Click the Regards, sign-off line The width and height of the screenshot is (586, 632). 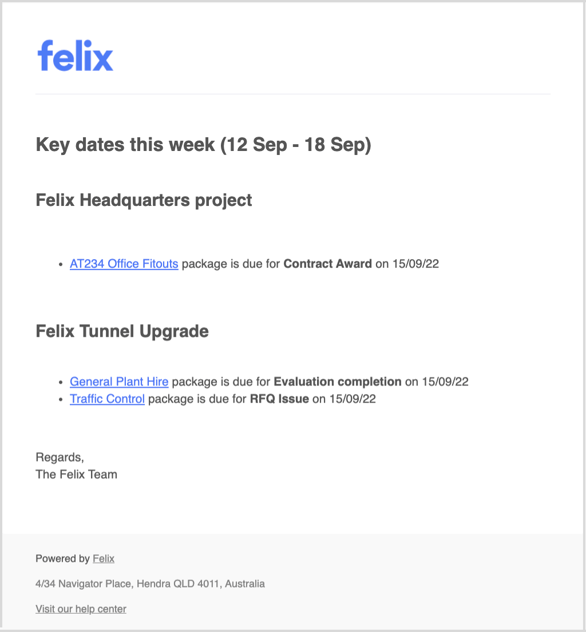(x=60, y=457)
